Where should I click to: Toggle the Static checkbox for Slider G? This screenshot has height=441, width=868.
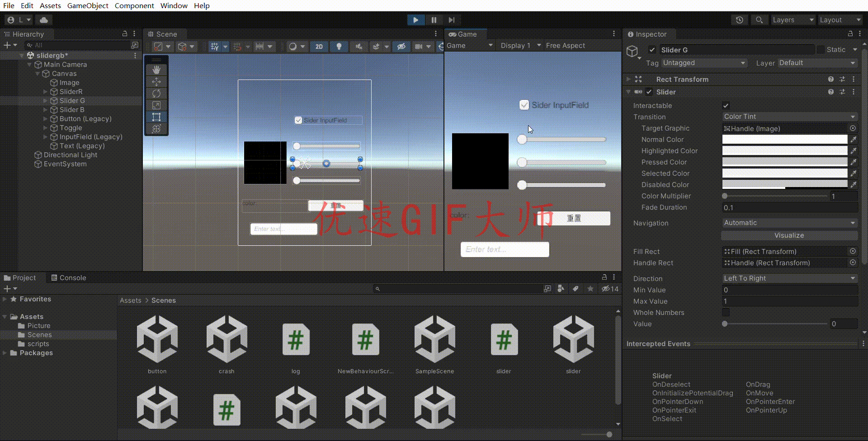click(x=821, y=50)
